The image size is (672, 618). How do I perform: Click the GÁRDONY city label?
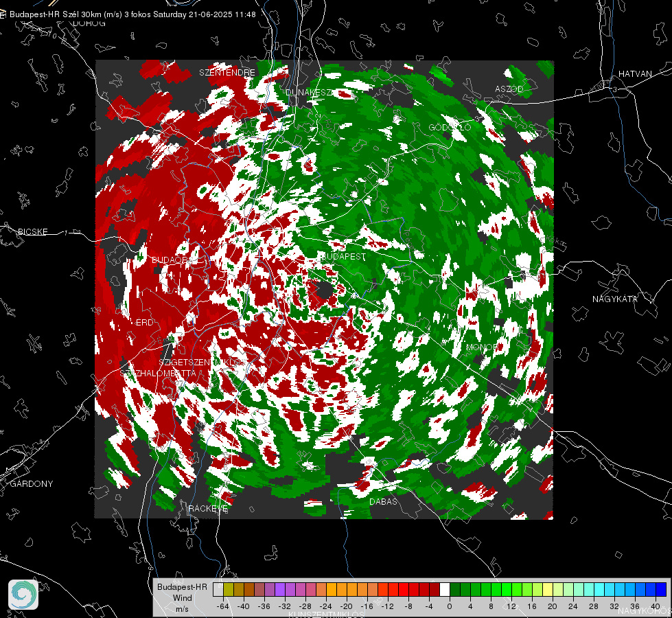click(32, 484)
